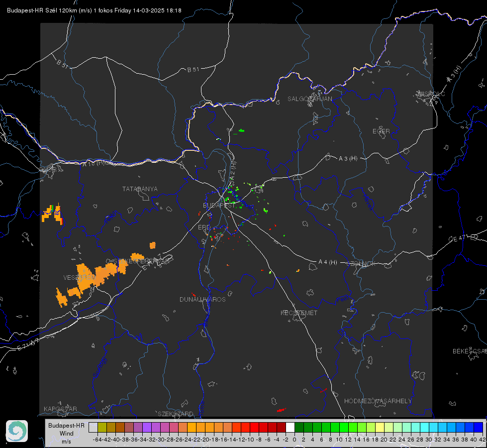Click the 0 value on the legend scale
This screenshot has width=487, height=448.
[x=294, y=440]
